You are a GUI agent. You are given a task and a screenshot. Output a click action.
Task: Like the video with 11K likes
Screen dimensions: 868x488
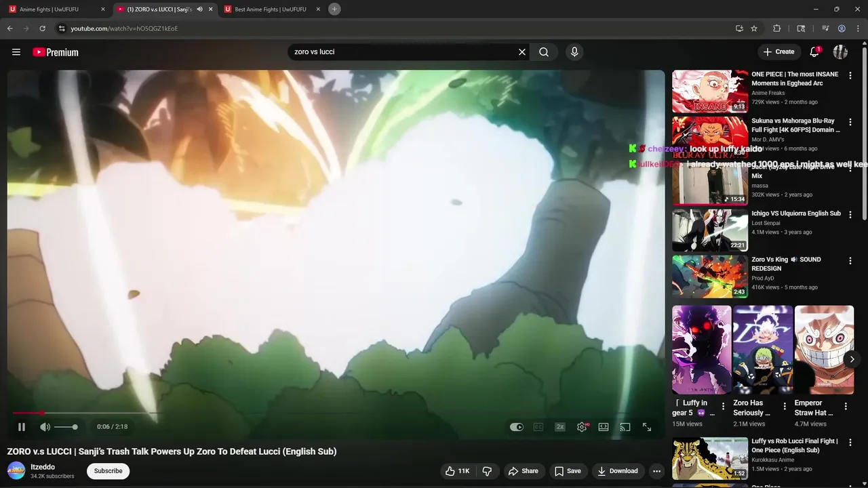(458, 471)
